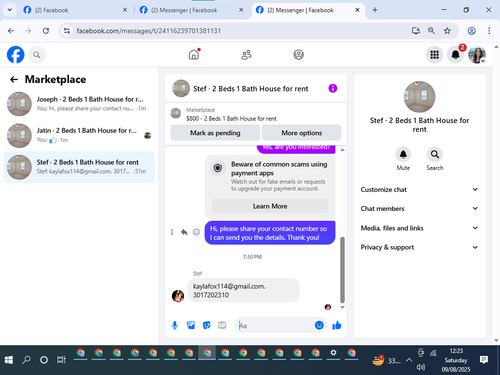Open Chrome three-dot menu
This screenshot has width=500, height=375.
click(489, 31)
